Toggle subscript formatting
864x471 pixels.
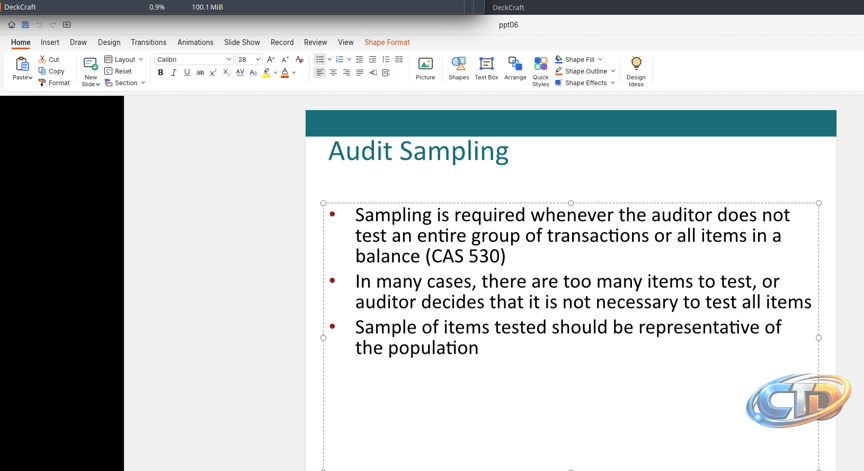coord(226,73)
